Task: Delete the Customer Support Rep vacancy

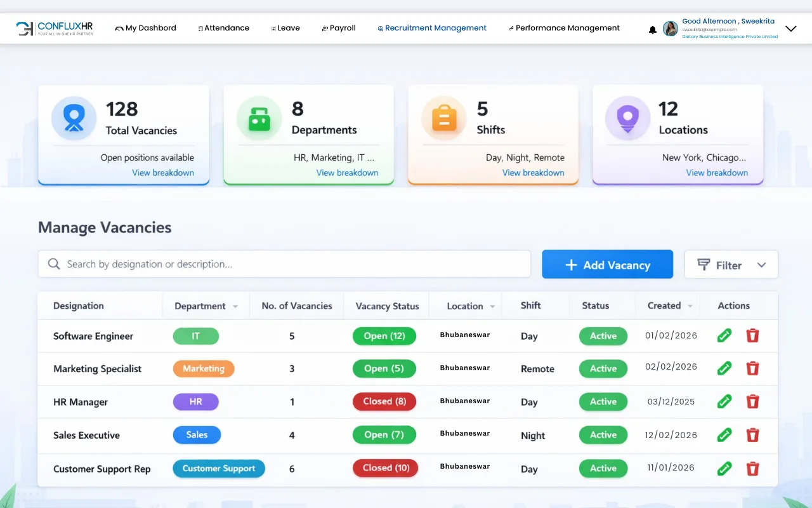Action: point(752,468)
